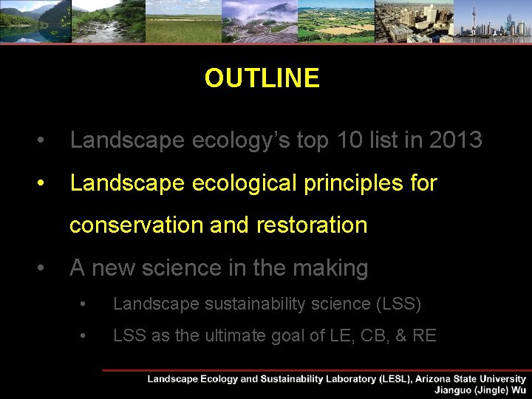Image resolution: width=532 pixels, height=399 pixels.
Task: Open the Shanghai skyline banner photo
Action: click(493, 21)
